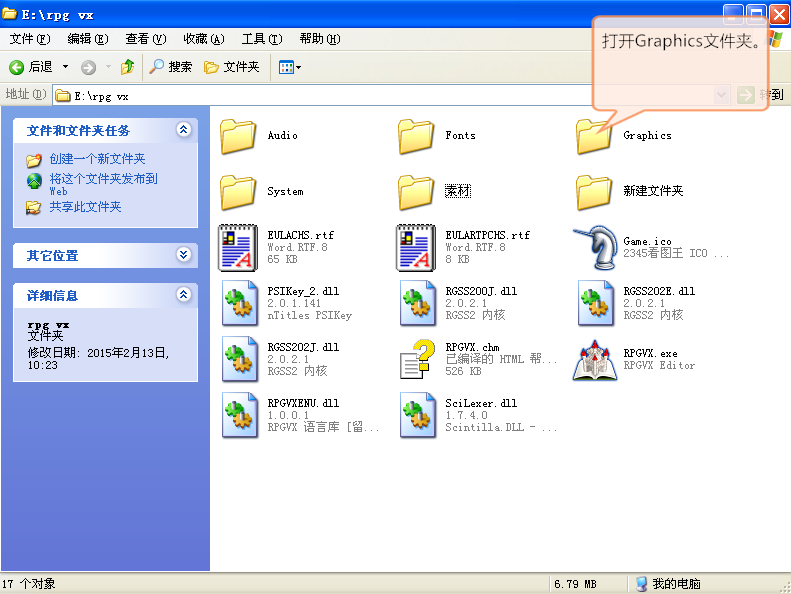791x594 pixels.
Task: Click 创建一个新文件夹 link
Action: [x=97, y=159]
